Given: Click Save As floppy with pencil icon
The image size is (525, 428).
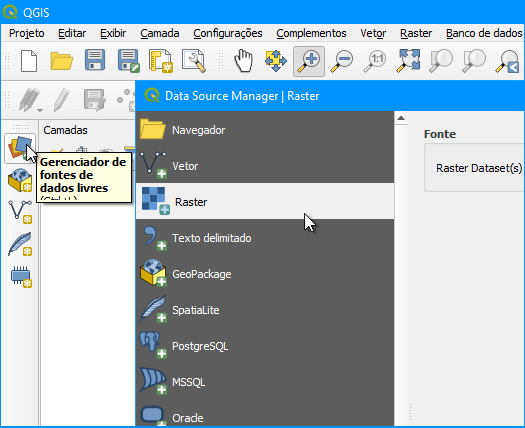Looking at the screenshot, I should point(128,61).
